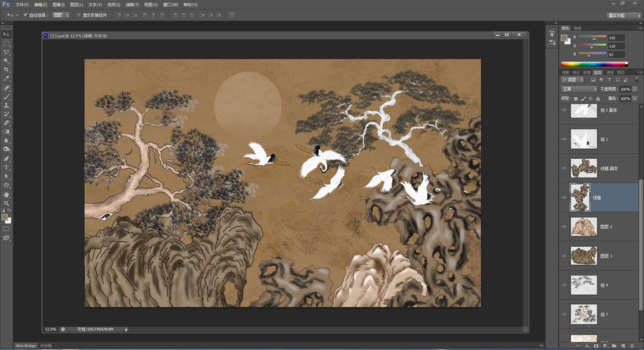This screenshot has height=350, width=644.
Task: Click the color spectrum ramp bar
Action: (595, 64)
